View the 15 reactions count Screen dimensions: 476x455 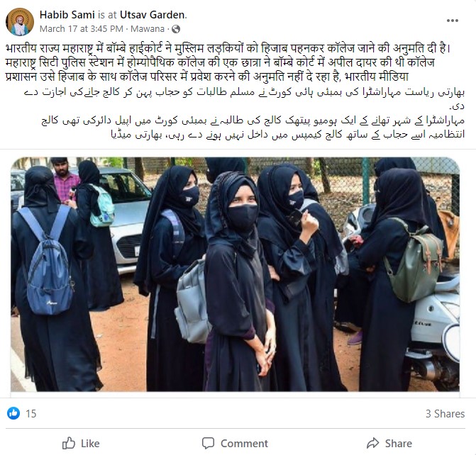[31, 413]
